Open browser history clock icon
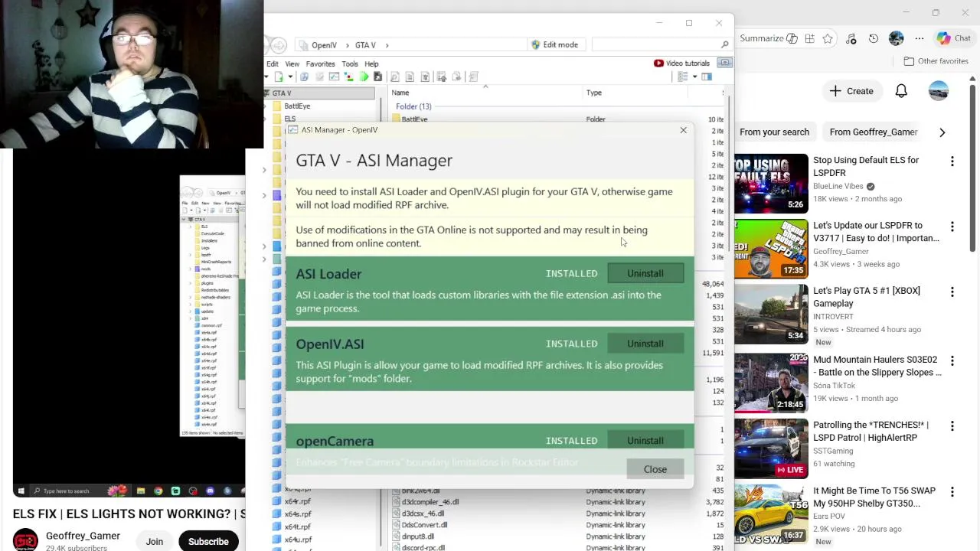The height and width of the screenshot is (551, 980). 874,38
